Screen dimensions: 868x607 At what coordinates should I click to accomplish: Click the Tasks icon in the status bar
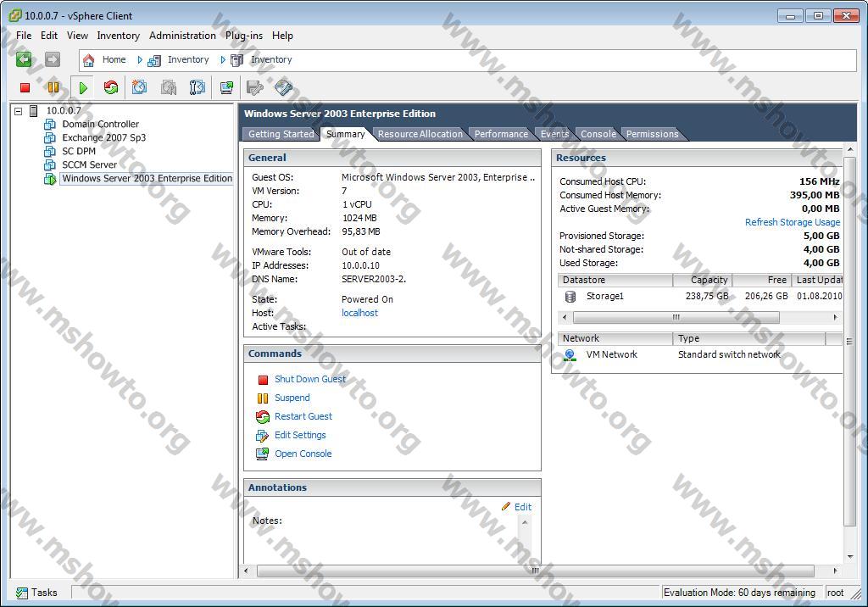[x=22, y=593]
